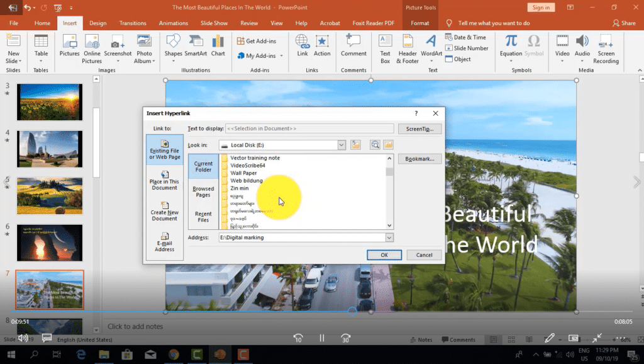This screenshot has width=644, height=364.
Task: Click the video progress bar handle
Action: pos(352,311)
